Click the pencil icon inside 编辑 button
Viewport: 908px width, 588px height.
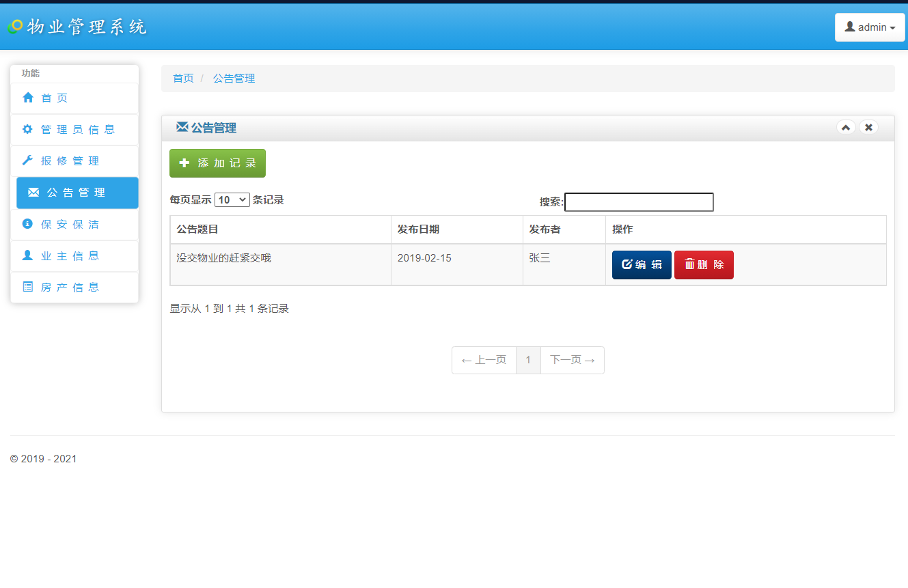point(626,264)
